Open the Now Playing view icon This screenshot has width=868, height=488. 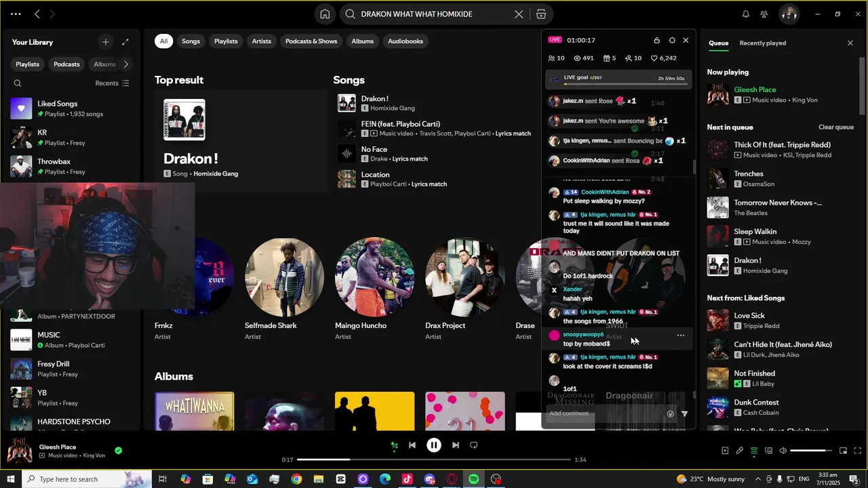[x=725, y=451]
